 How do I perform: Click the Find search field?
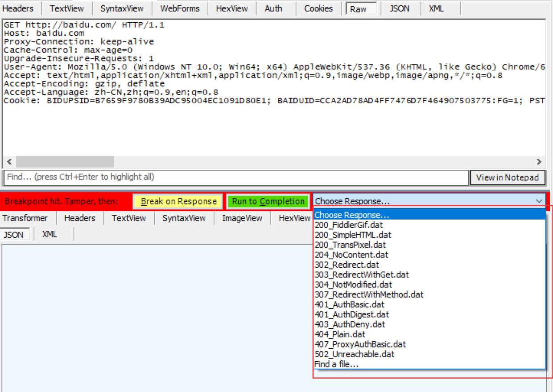click(x=236, y=177)
